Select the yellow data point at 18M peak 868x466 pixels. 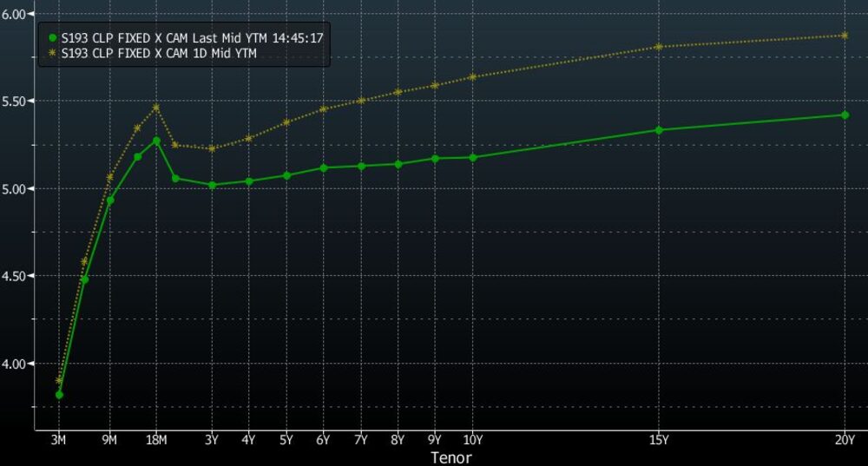click(x=156, y=108)
